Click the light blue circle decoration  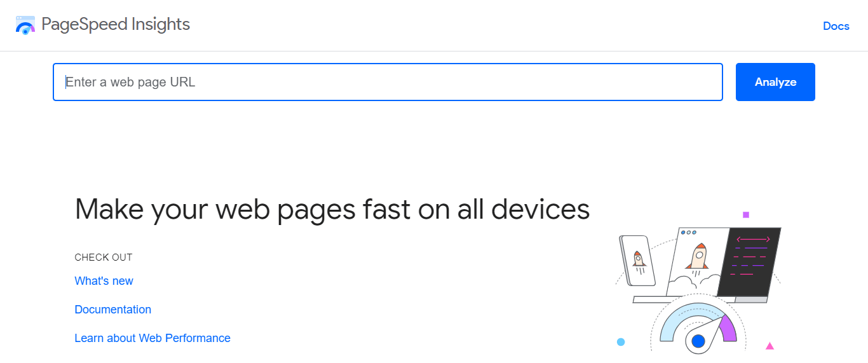(x=621, y=342)
